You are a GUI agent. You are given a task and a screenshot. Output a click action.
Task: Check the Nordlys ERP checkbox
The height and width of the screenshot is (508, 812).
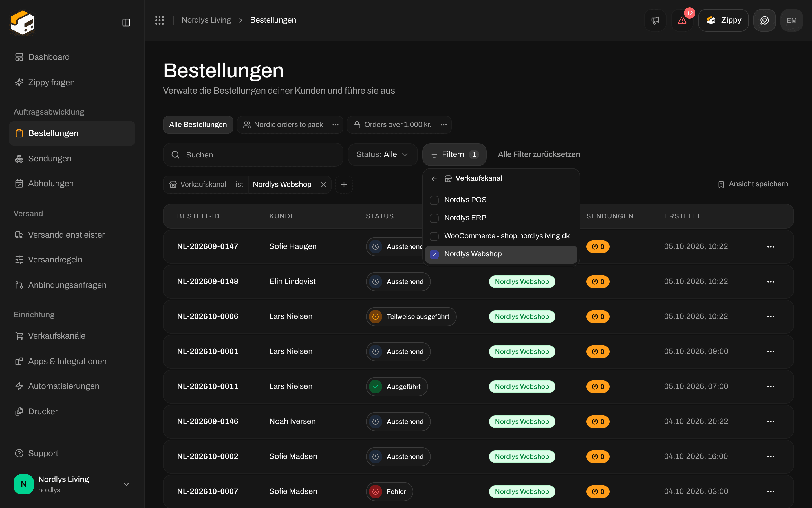point(434,218)
